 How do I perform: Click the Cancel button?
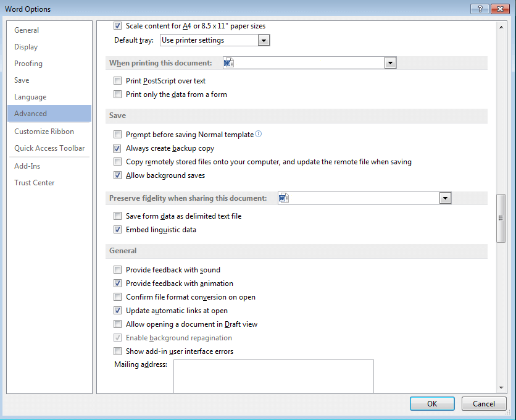(484, 403)
